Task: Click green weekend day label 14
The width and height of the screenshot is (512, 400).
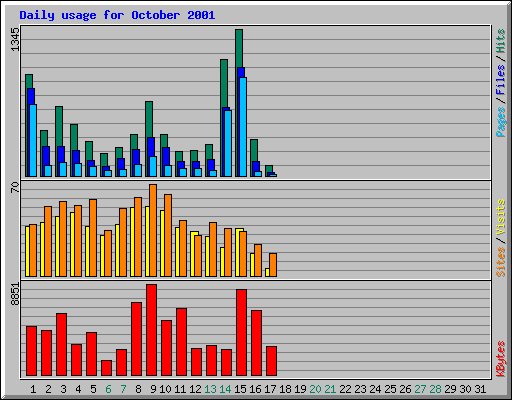Action: (x=225, y=389)
